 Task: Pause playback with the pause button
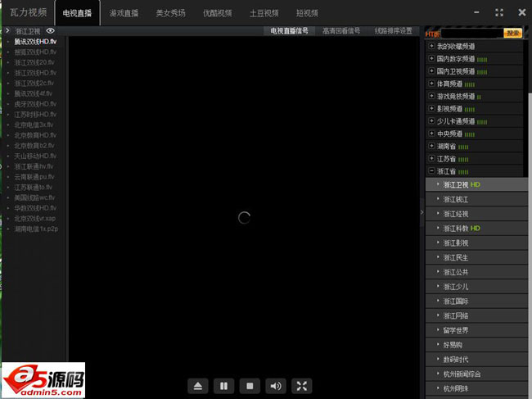click(223, 386)
